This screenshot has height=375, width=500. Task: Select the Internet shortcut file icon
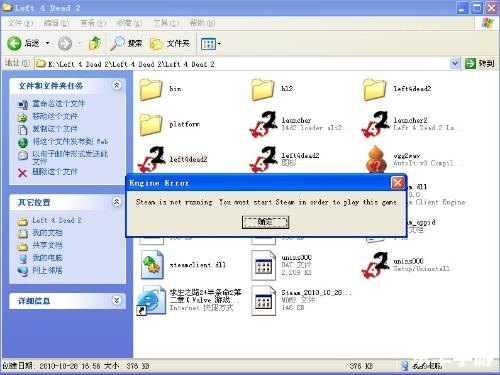151,301
